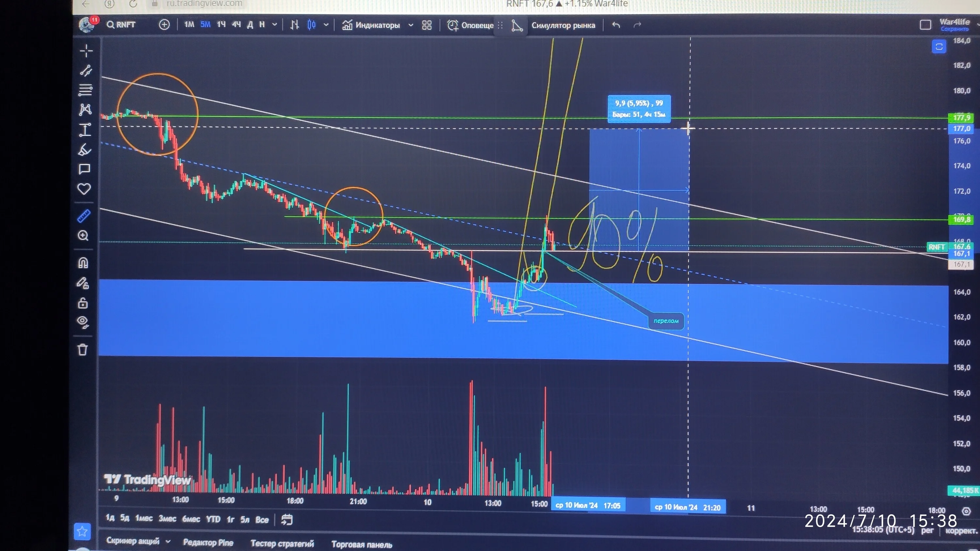Select the zoom-in magnifier tool
980x551 pixels.
(83, 236)
